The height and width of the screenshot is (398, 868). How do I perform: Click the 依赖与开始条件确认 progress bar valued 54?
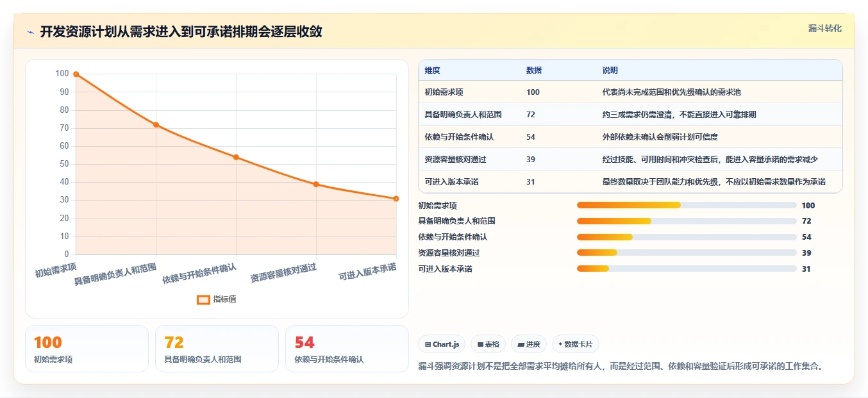coord(687,237)
